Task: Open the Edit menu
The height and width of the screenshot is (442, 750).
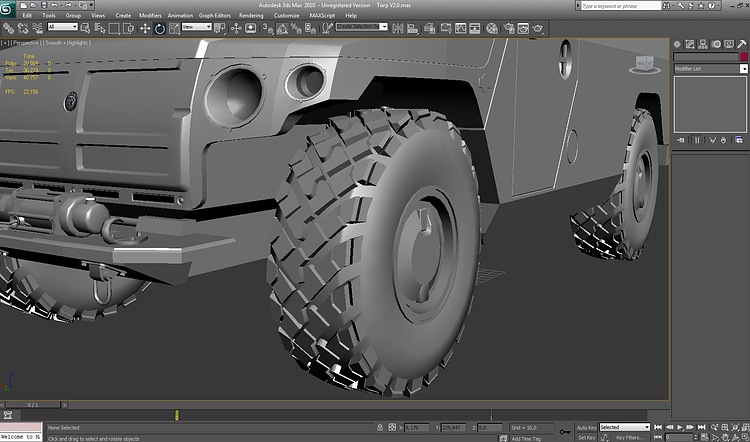Action: coord(27,15)
